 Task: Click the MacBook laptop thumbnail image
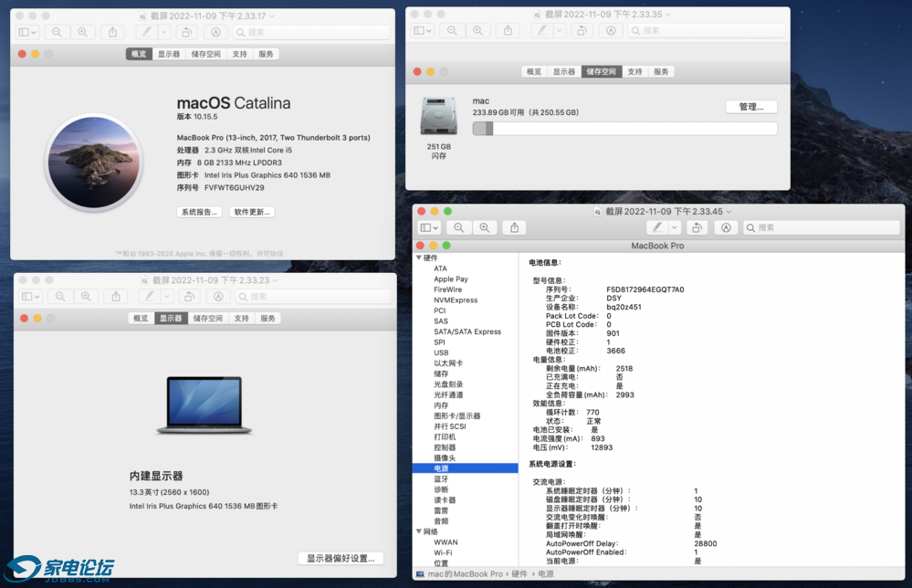click(x=204, y=405)
